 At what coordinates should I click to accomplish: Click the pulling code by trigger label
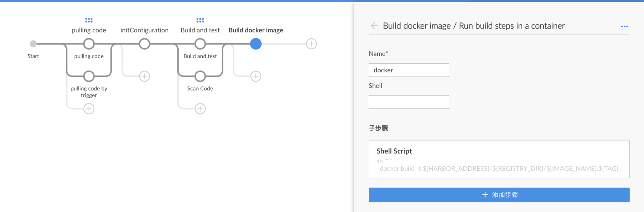[x=89, y=92]
